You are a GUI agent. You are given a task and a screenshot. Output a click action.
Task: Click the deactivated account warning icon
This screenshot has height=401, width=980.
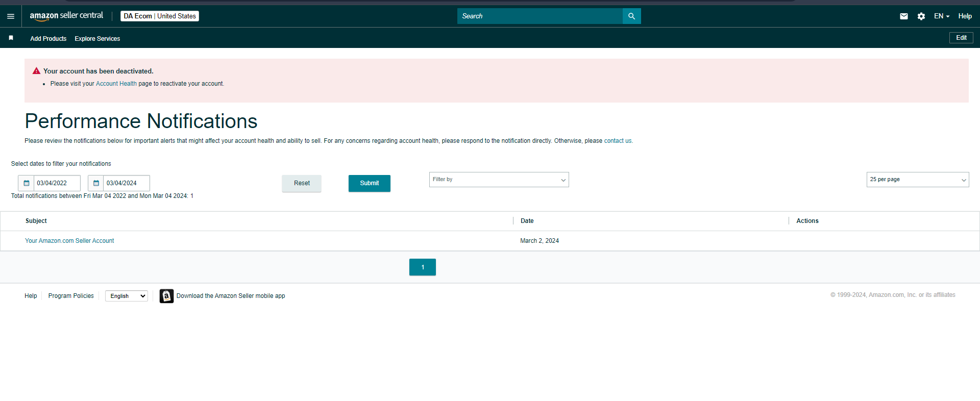click(x=36, y=71)
